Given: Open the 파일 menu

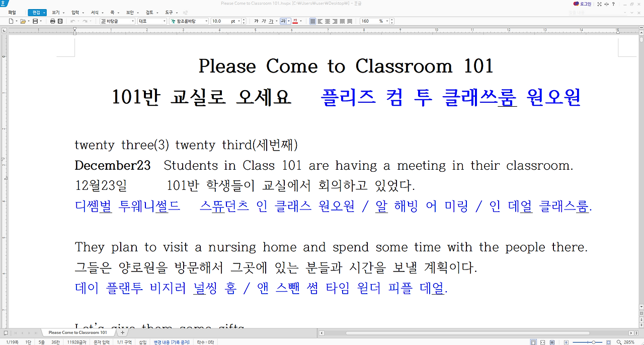Looking at the screenshot, I should point(12,12).
